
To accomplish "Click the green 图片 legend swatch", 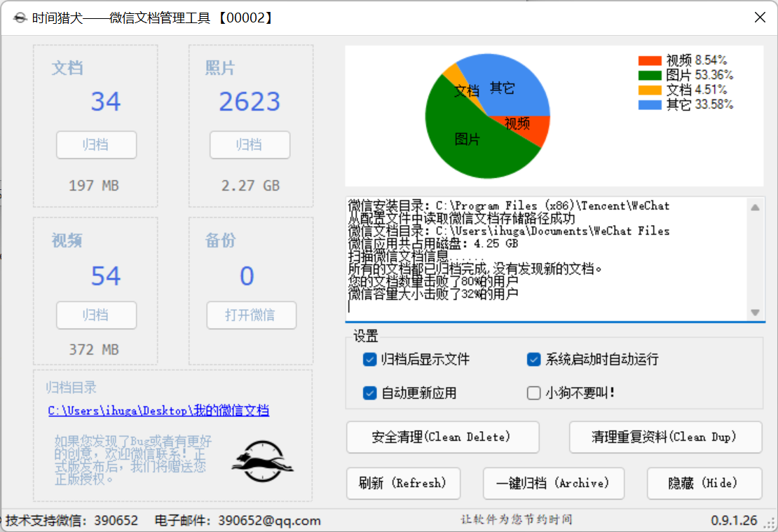I will [x=650, y=76].
